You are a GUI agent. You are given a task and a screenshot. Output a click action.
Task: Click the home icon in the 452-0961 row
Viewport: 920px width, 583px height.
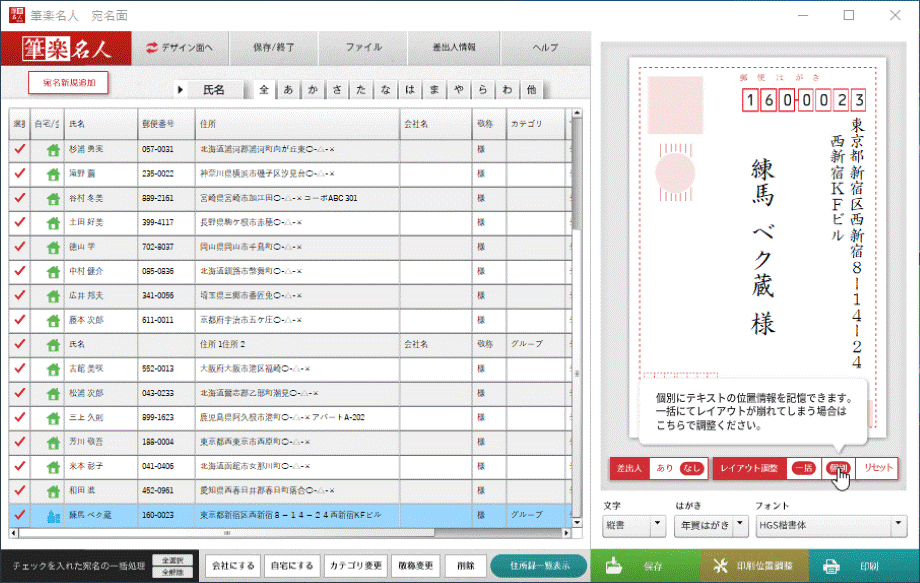click(53, 492)
